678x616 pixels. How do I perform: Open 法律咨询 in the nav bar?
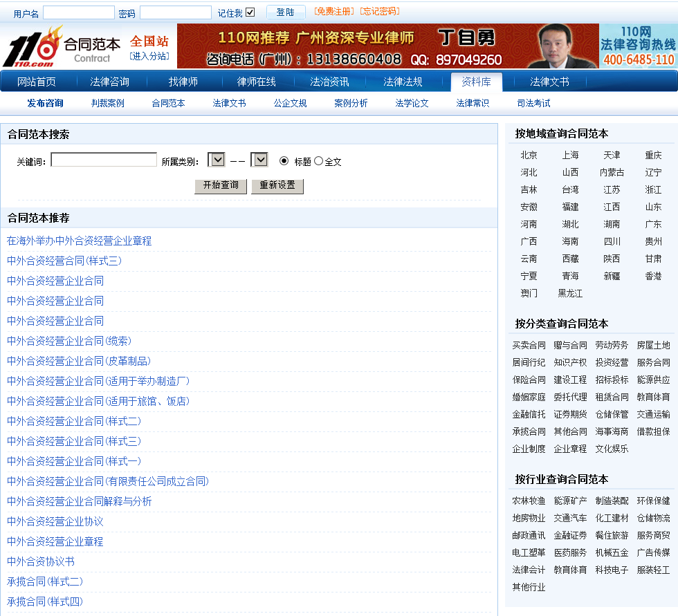(109, 82)
